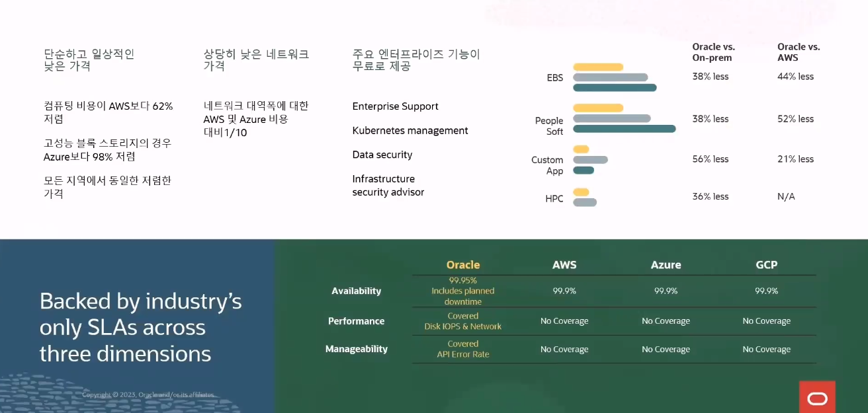Click '44% less' in the EBS row
Image resolution: width=868 pixels, height=413 pixels.
pos(796,77)
